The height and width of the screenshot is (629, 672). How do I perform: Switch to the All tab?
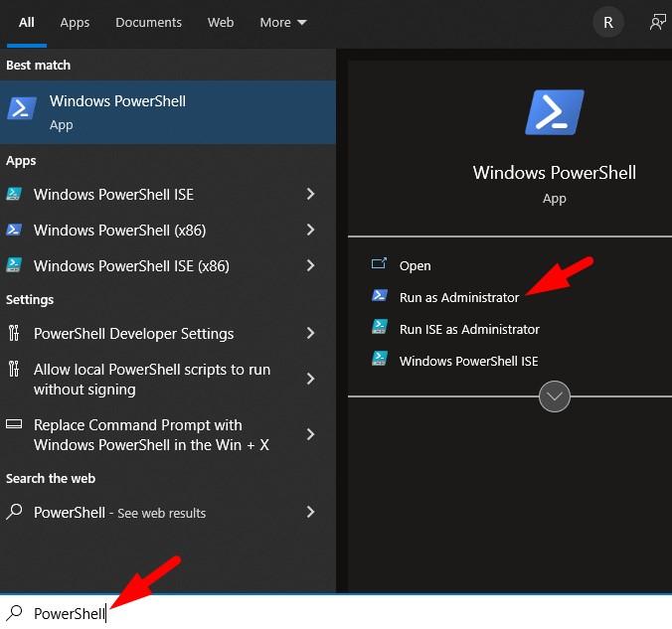point(27,22)
